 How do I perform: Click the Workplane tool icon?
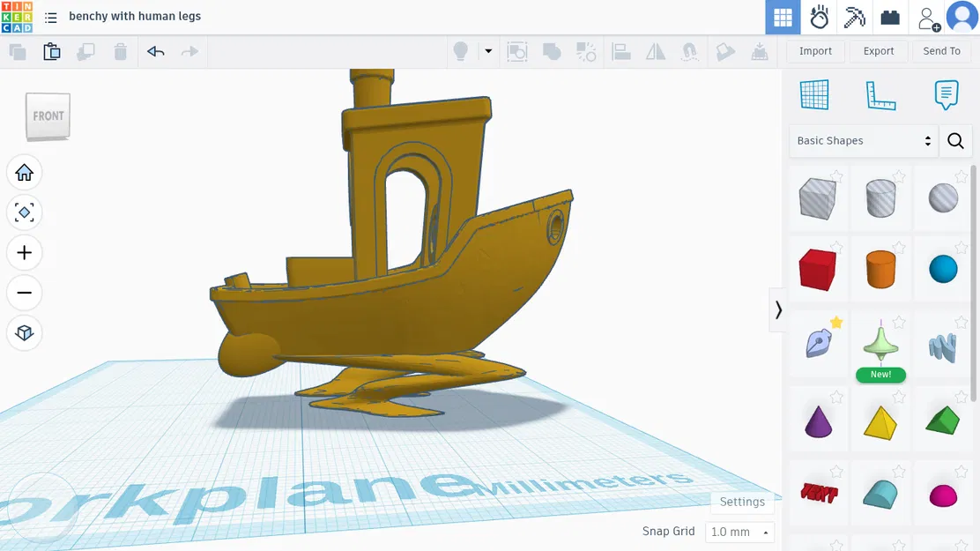coord(815,94)
